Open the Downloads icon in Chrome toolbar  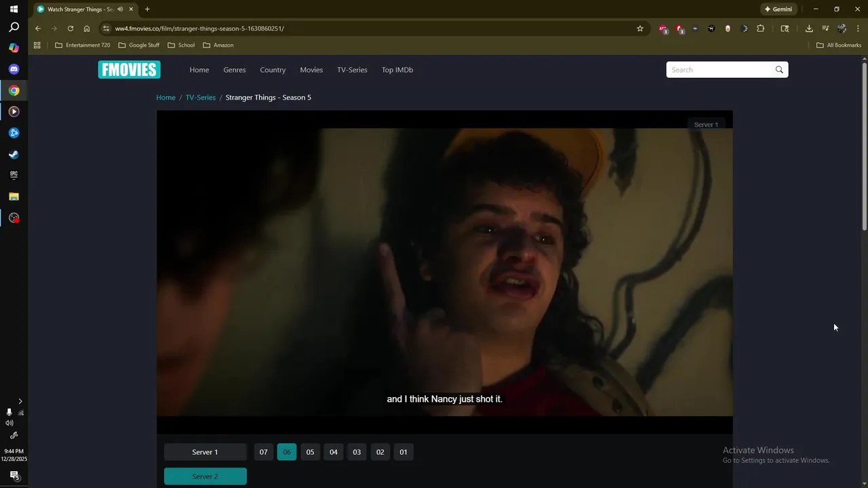[x=809, y=28]
